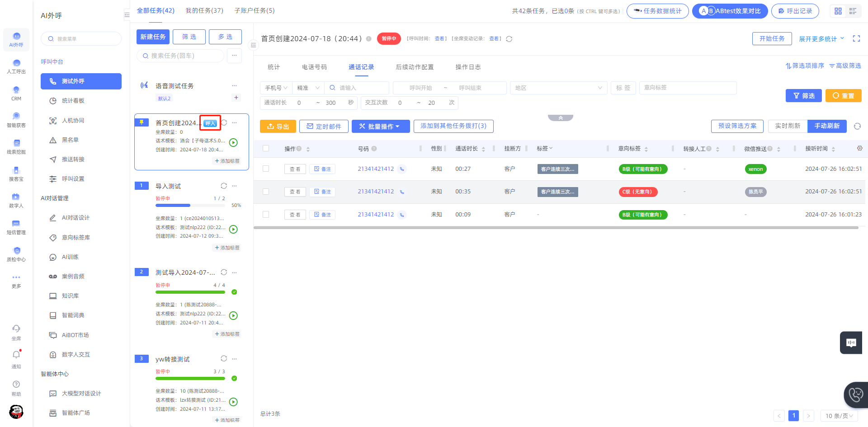Select the third record row checkbox
Image resolution: width=868 pixels, height=427 pixels.
tap(266, 214)
